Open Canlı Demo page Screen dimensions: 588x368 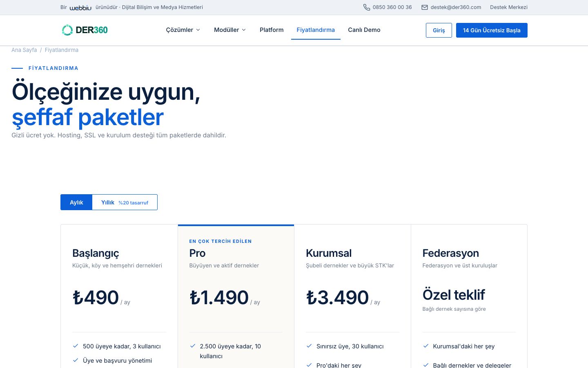click(364, 30)
